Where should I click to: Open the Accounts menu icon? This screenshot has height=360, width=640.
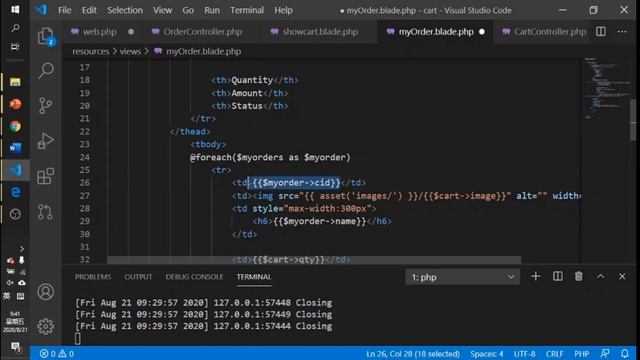point(46,291)
